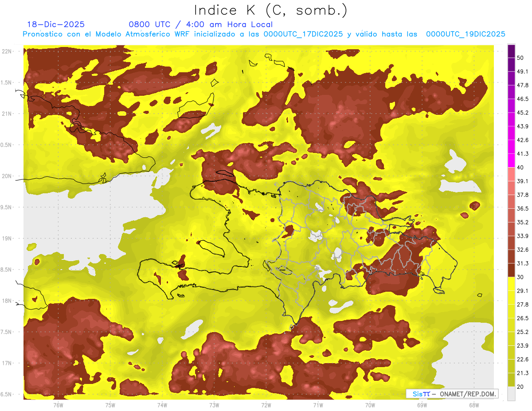Image resolution: width=532 pixels, height=411 pixels.
Task: Select the colorbar value 31.3
Action: pos(523,263)
